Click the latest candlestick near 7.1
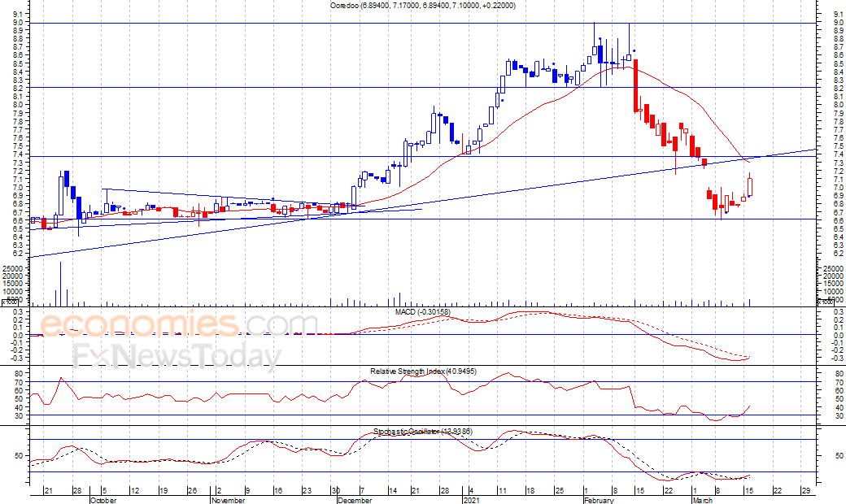 pos(750,186)
